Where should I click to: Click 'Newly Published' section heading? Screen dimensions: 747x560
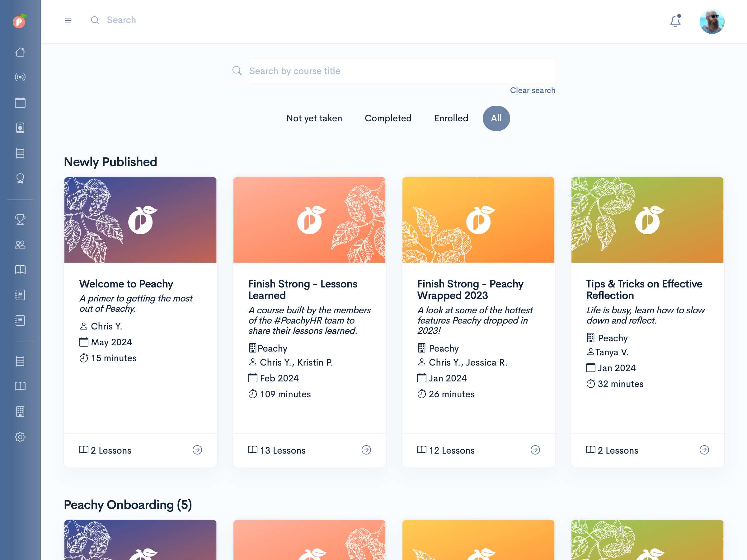pyautogui.click(x=110, y=162)
